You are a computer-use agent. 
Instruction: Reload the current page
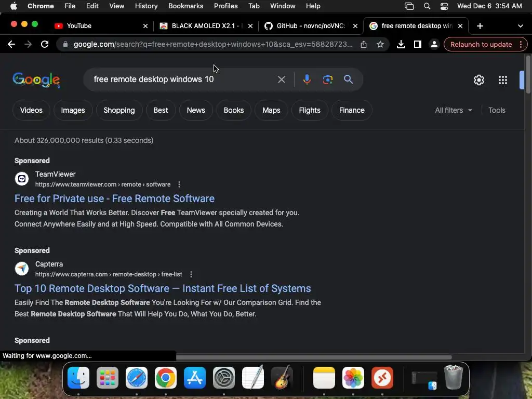(45, 44)
